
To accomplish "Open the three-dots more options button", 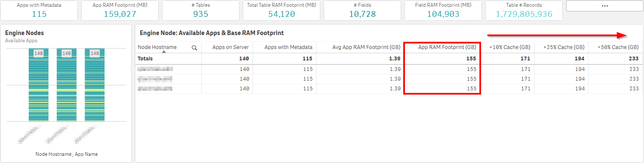I will pos(604,6).
